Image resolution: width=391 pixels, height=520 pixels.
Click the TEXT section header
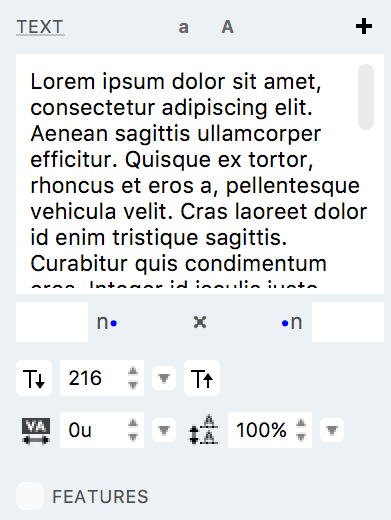40,27
